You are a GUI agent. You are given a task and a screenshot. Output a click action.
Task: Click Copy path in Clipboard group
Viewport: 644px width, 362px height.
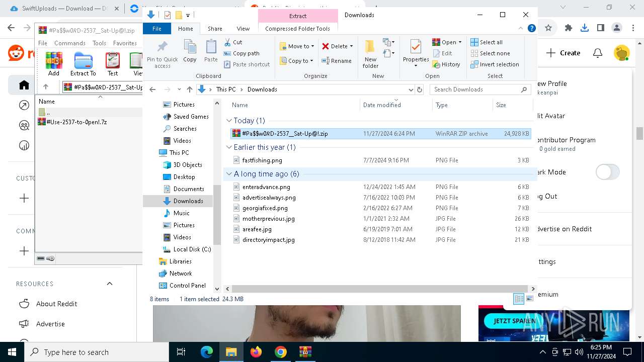242,53
